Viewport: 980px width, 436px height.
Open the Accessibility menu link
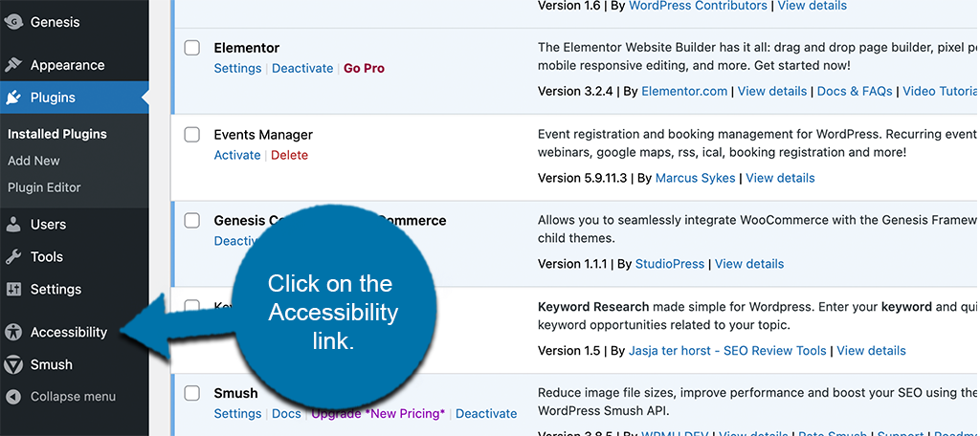coord(69,333)
